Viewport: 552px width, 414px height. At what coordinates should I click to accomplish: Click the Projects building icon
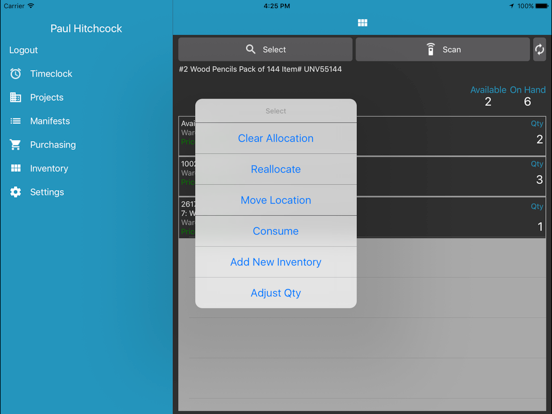click(15, 97)
